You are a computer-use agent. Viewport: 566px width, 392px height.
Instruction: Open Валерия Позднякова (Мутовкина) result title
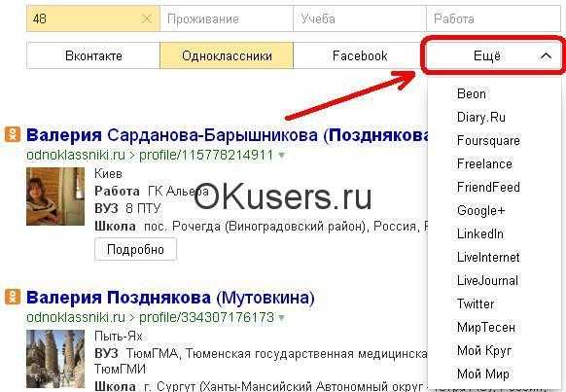[x=170, y=298]
